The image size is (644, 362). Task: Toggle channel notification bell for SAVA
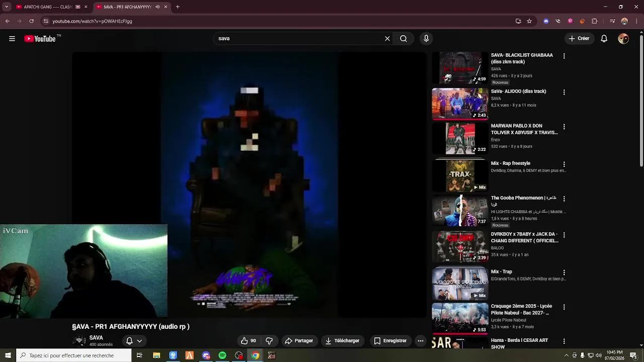(x=129, y=341)
